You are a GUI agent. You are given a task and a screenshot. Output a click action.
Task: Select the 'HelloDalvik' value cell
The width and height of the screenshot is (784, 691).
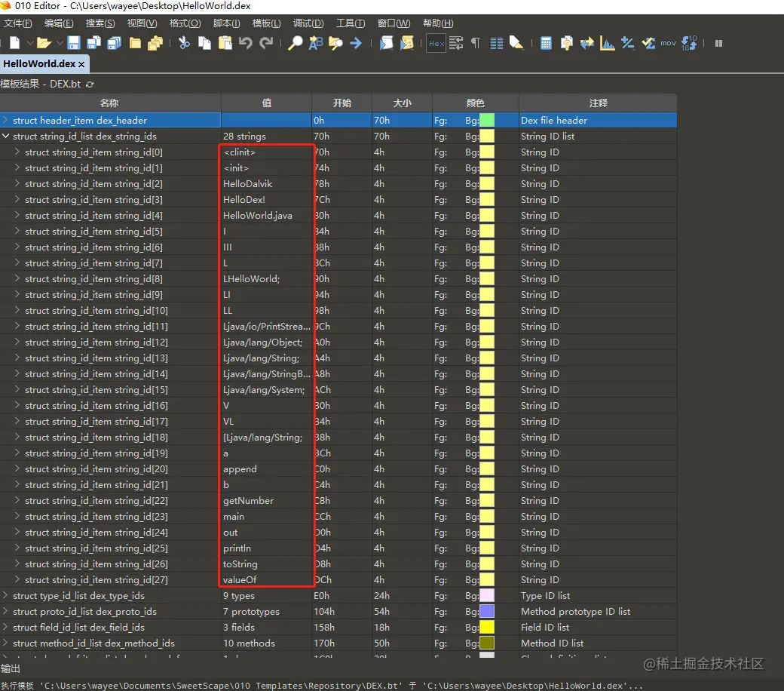(x=267, y=183)
